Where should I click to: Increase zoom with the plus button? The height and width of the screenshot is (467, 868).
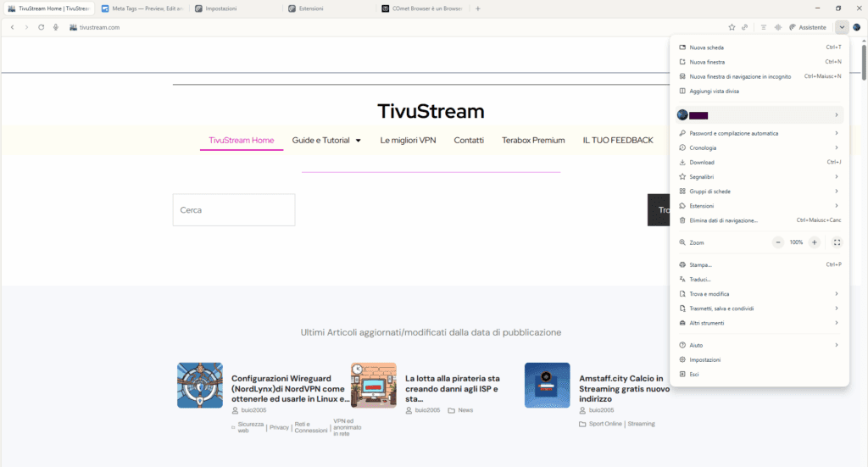click(x=815, y=242)
